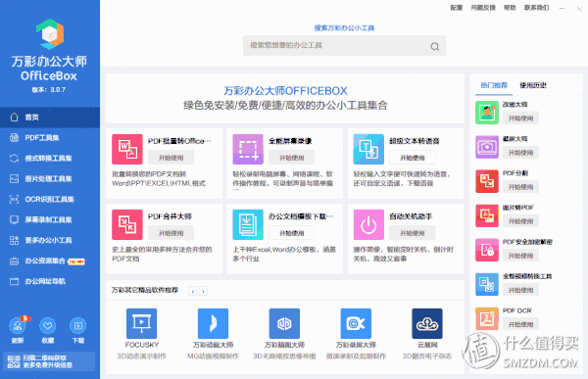Open the 下载 download icon in sidebar
The image size is (588, 379).
pyautogui.click(x=78, y=326)
